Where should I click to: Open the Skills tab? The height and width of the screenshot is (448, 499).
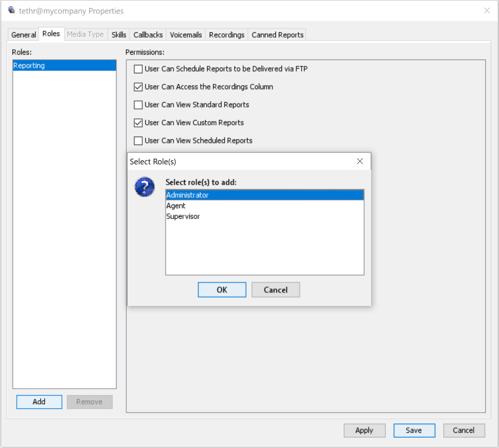[119, 35]
